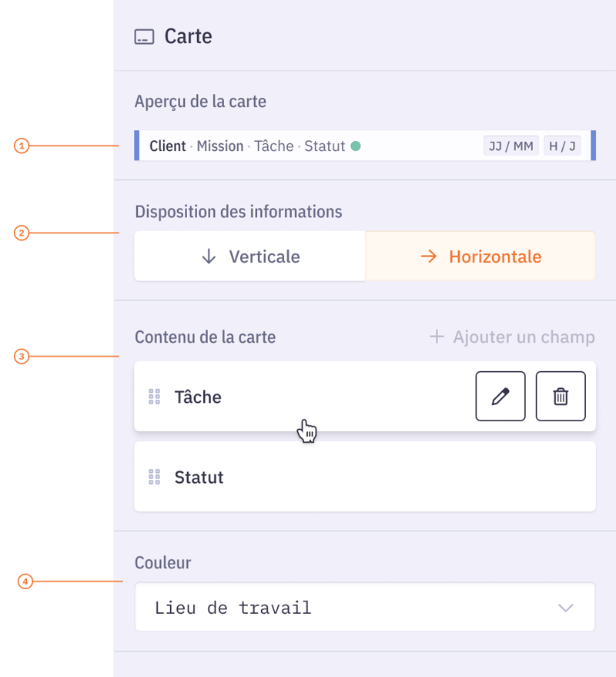Image resolution: width=616 pixels, height=677 pixels.
Task: Click the right arrow inside the Horizontale button
Action: 428,256
